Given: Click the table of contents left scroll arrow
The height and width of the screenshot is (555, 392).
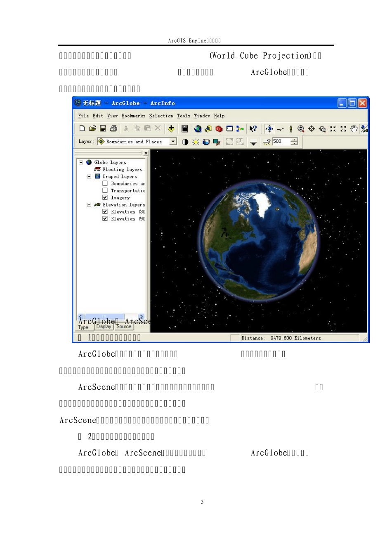Looking at the screenshot, I should [80, 317].
